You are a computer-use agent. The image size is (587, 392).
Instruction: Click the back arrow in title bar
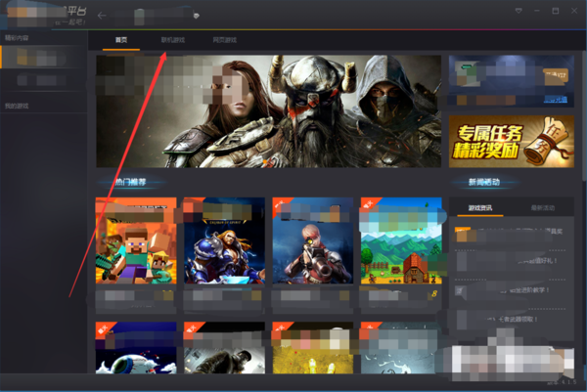pos(103,16)
